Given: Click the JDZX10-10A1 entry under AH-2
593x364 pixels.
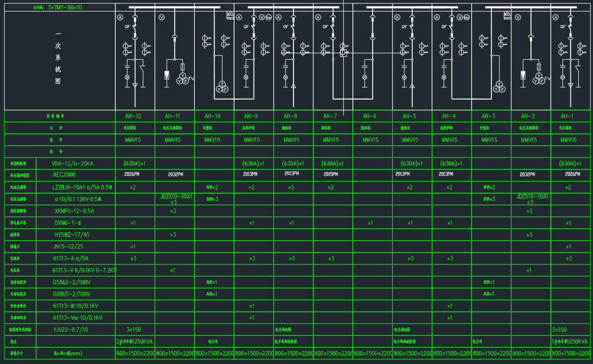Looking at the screenshot, I should point(531,197).
